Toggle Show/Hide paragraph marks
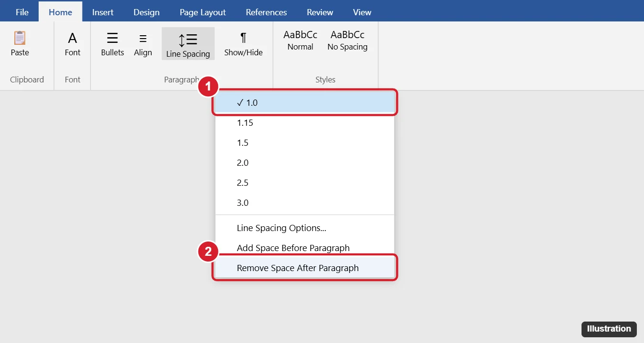644x343 pixels. (243, 43)
